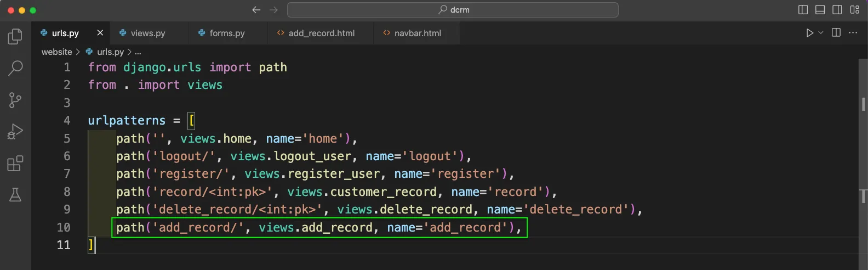Toggle the secondary side bar layout icon
The height and width of the screenshot is (270, 868).
click(x=837, y=10)
